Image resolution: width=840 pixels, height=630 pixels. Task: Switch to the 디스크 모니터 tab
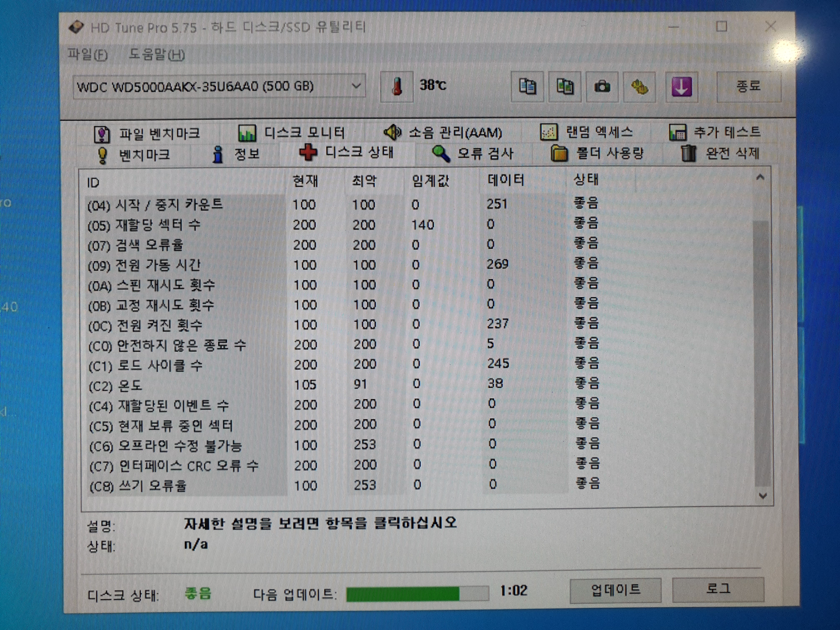292,133
